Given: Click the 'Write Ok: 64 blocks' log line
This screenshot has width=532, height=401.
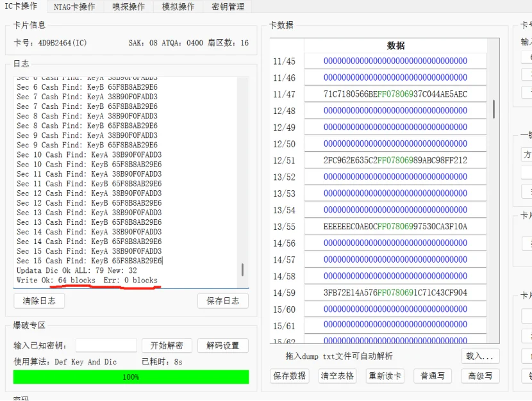Looking at the screenshot, I should click(87, 280).
